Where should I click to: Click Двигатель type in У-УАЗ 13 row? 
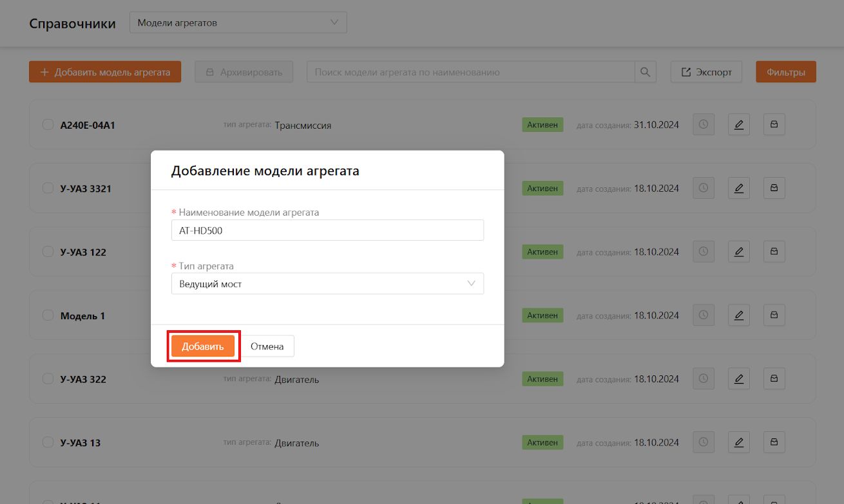(297, 443)
